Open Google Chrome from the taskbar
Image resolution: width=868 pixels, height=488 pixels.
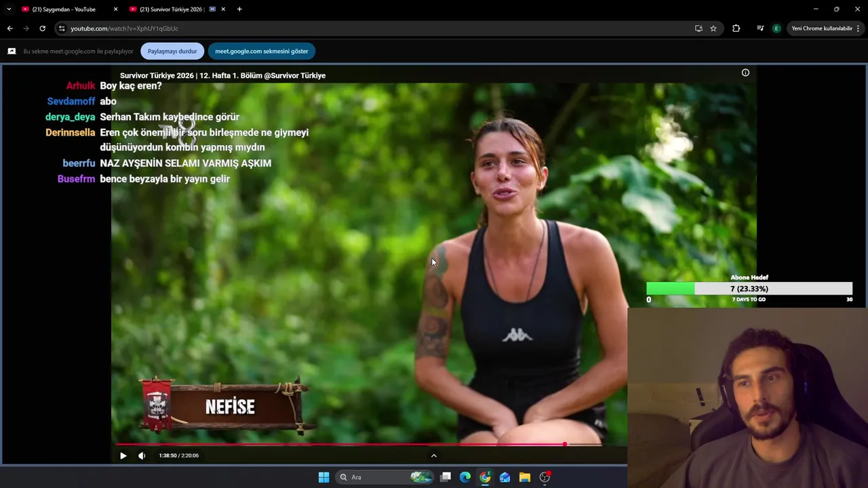(485, 477)
